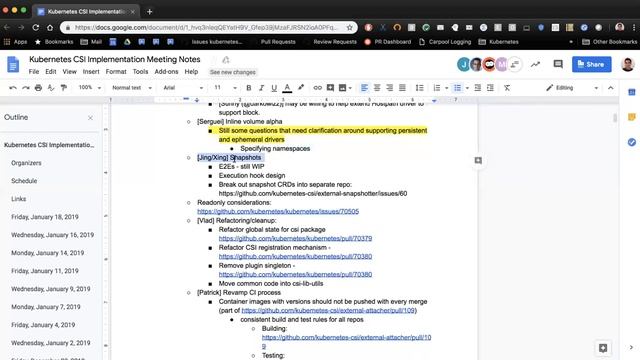Jump to Organizers in the outline
The width and height of the screenshot is (640, 360).
pyautogui.click(x=26, y=163)
